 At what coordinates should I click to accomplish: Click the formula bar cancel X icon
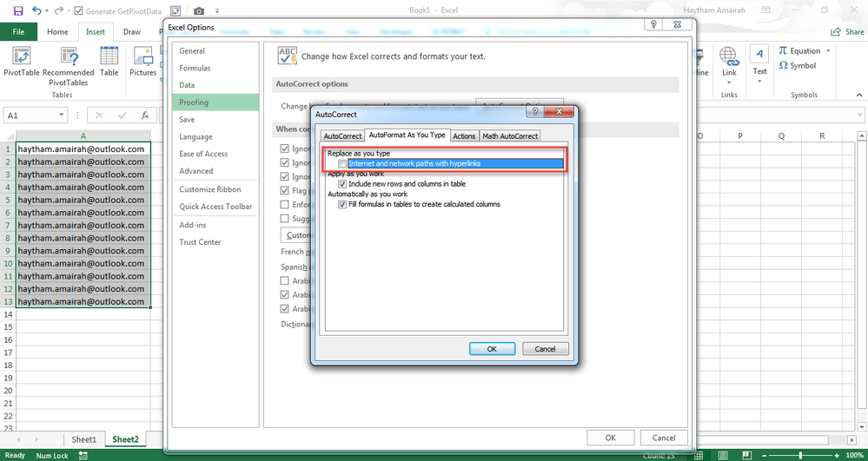click(99, 115)
